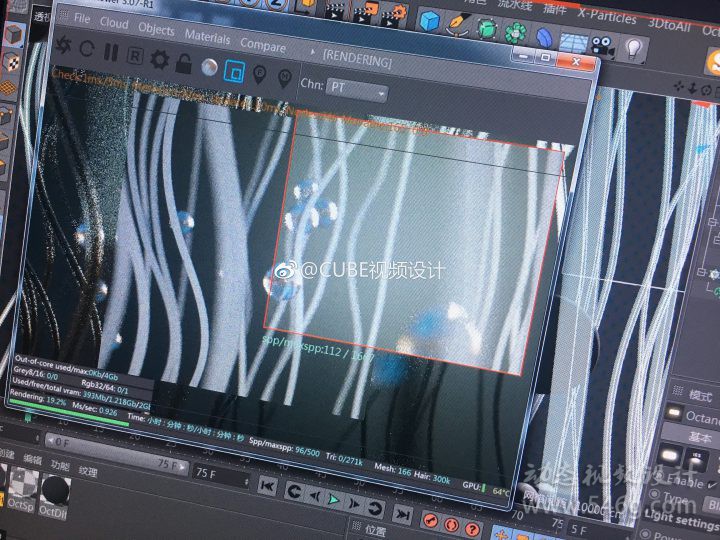Click the Octane send-scene logo icon

click(x=63, y=45)
